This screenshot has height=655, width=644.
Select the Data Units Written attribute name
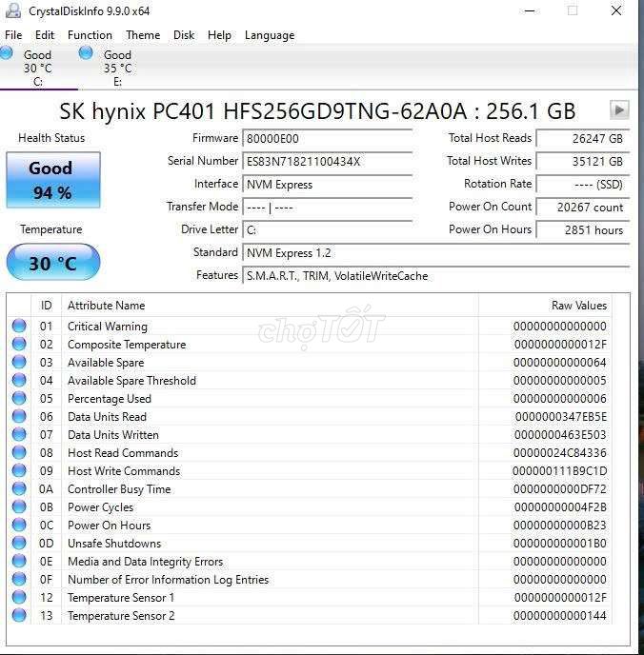click(112, 435)
